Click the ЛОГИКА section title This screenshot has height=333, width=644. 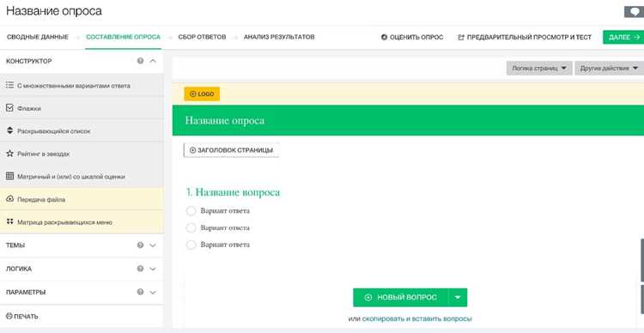click(x=19, y=269)
